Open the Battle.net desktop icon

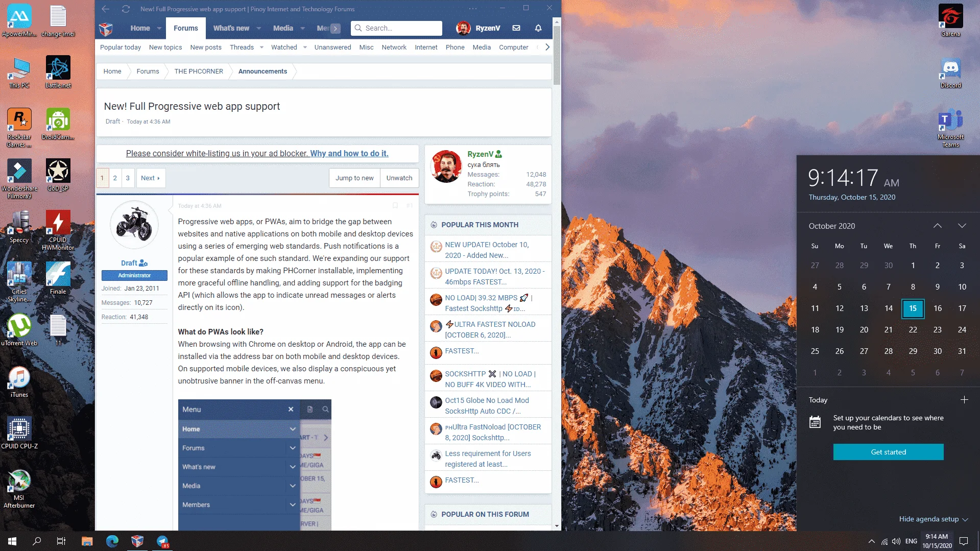pos(58,72)
